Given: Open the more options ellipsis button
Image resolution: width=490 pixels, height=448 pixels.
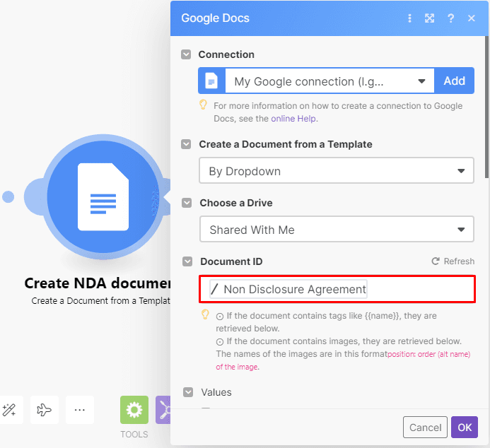Looking at the screenshot, I should (80, 410).
